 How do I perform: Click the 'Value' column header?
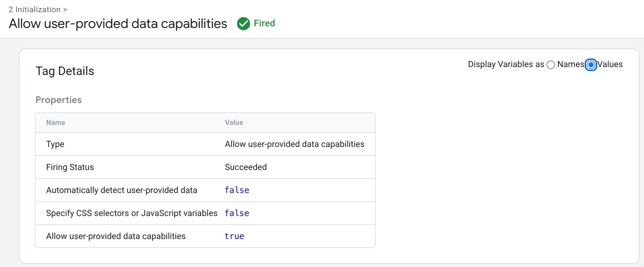234,123
